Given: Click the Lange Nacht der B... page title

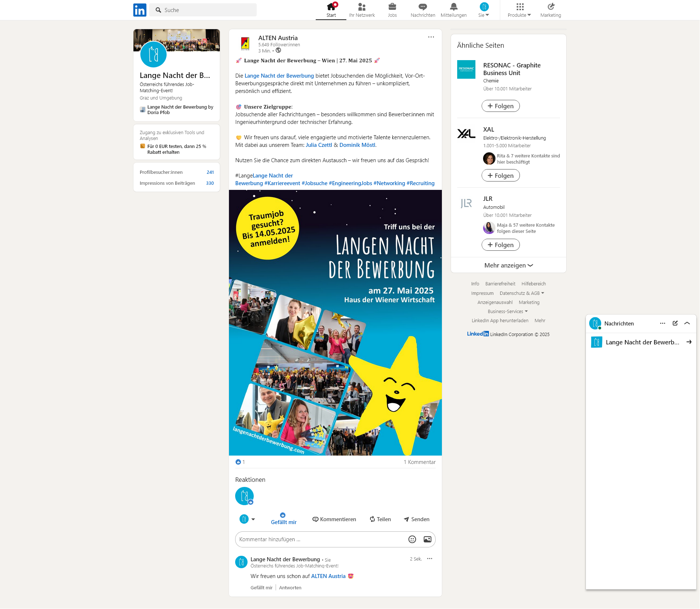Looking at the screenshot, I should (x=175, y=75).
